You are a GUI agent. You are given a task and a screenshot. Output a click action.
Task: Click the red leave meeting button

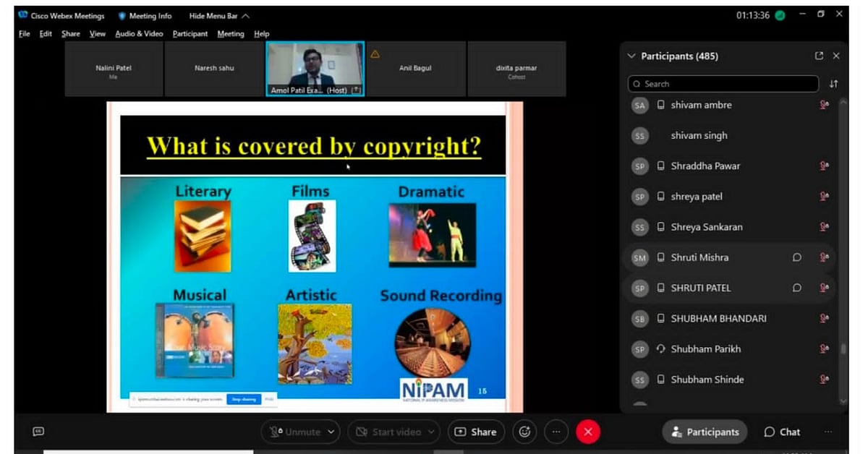click(x=587, y=432)
